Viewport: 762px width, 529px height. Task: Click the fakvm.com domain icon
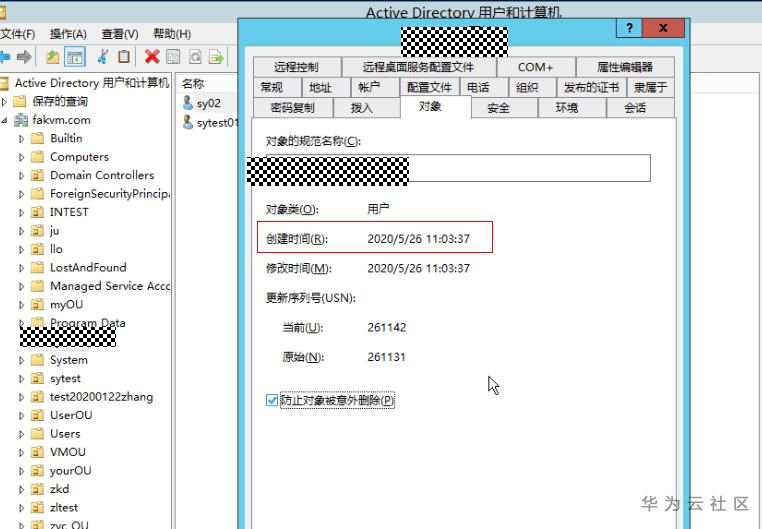click(x=20, y=120)
